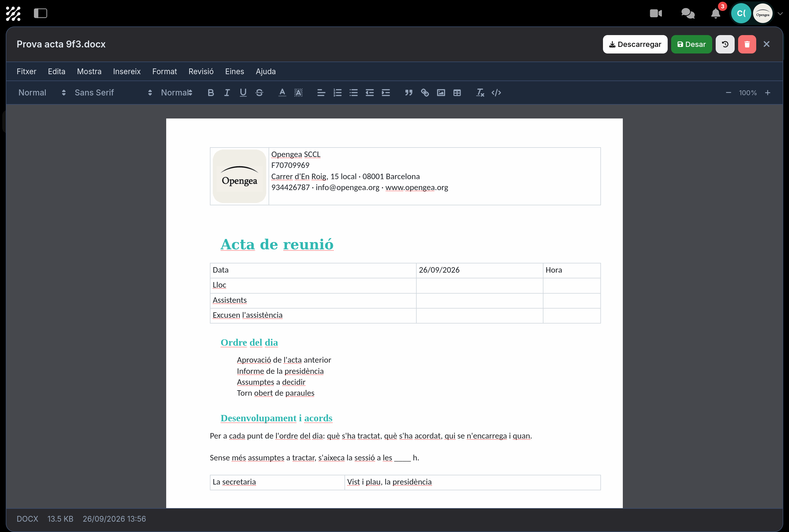Open the Sans Serif font dropdown

tap(113, 93)
